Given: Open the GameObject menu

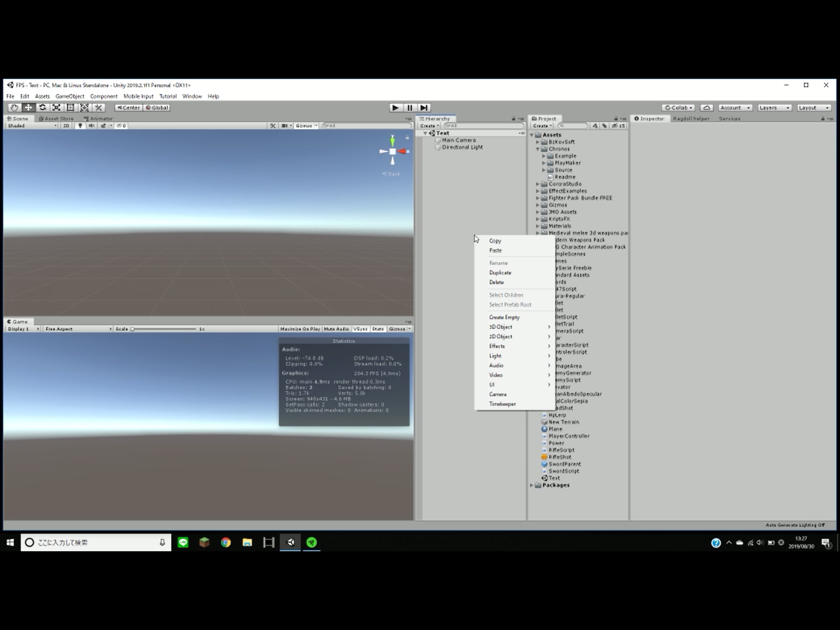Looking at the screenshot, I should tap(69, 96).
